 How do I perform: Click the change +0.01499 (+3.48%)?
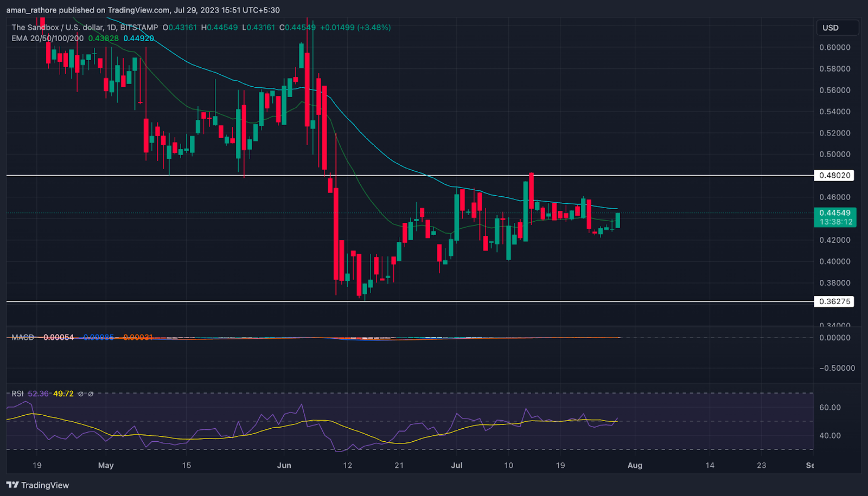coord(355,27)
